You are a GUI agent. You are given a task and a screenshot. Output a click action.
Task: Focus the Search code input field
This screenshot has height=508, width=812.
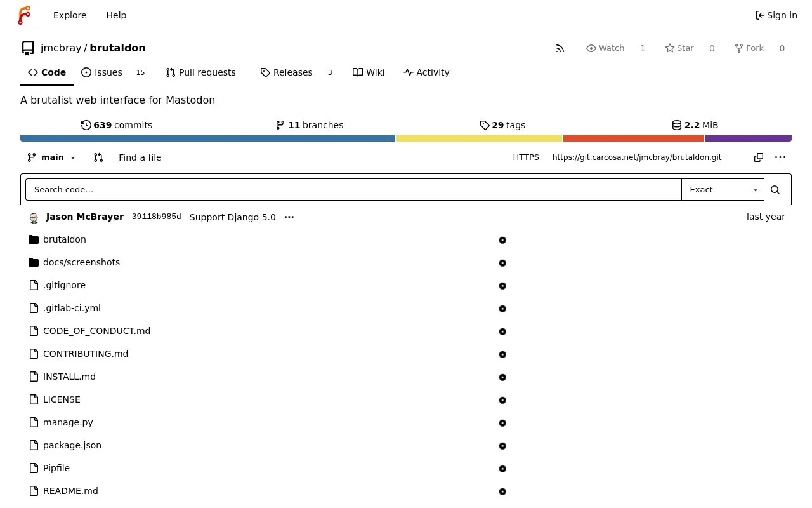click(353, 190)
